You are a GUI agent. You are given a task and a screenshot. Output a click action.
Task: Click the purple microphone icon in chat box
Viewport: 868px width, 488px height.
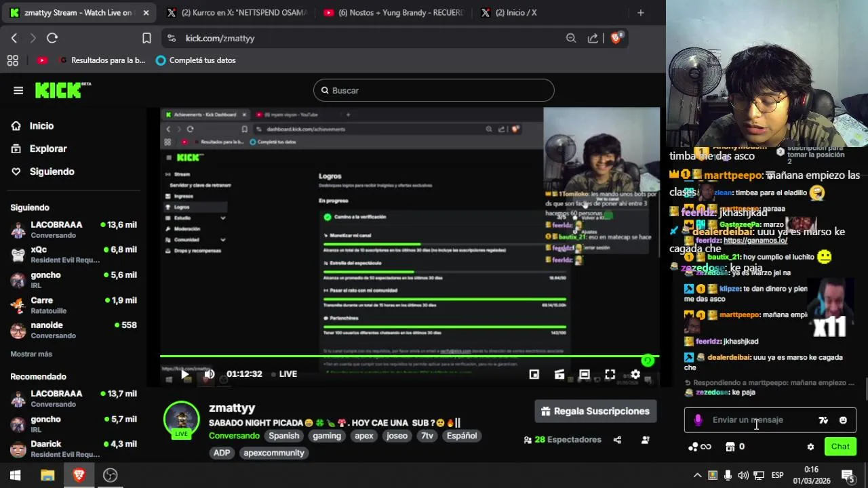pos(698,420)
